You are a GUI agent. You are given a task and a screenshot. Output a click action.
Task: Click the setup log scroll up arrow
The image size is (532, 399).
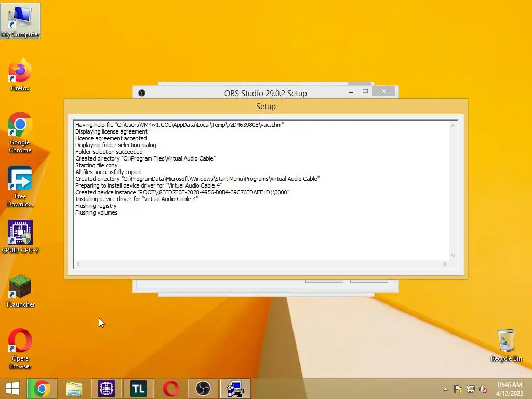tap(453, 125)
